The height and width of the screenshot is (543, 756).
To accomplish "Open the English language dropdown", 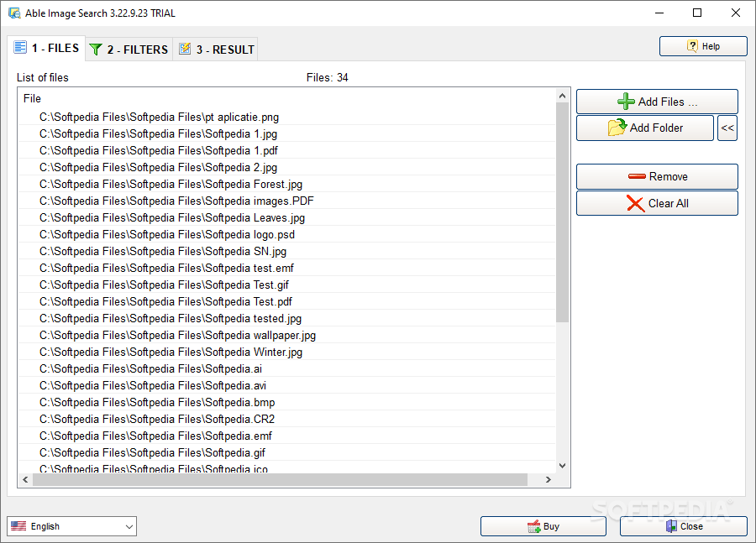I will [x=72, y=526].
